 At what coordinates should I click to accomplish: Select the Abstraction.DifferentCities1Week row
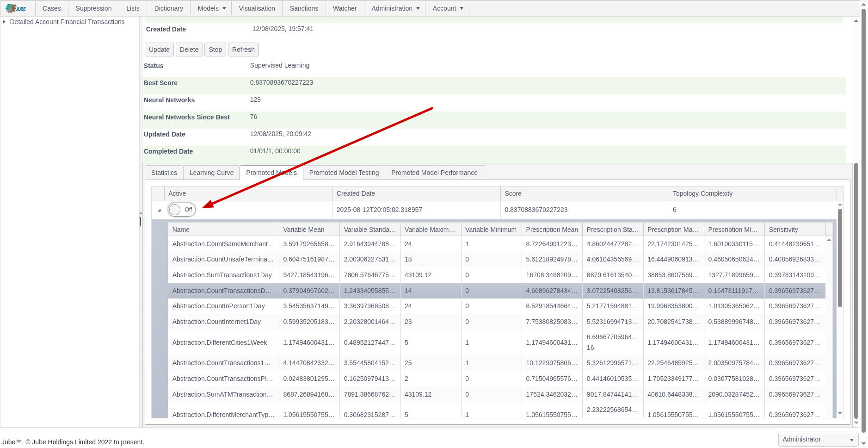point(497,342)
